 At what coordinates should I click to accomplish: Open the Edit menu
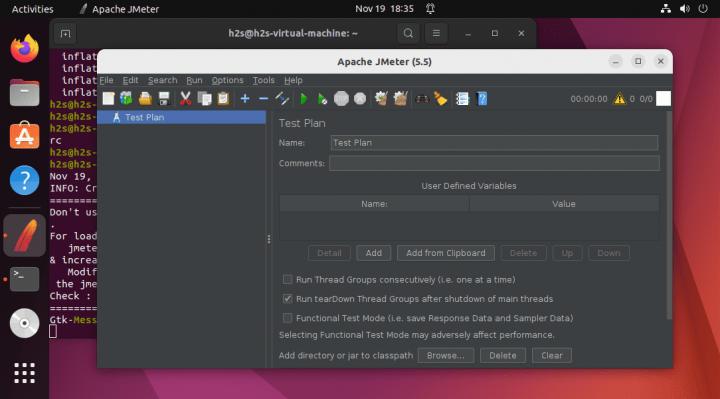pos(130,80)
